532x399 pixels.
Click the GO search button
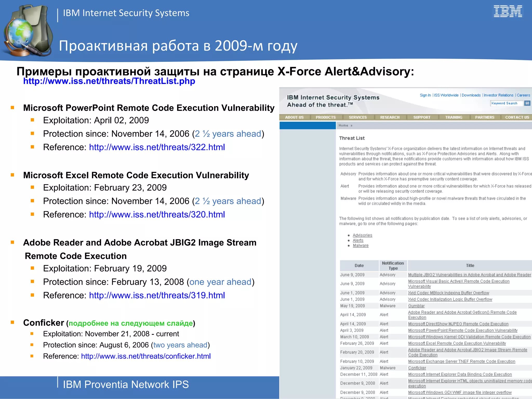[527, 103]
